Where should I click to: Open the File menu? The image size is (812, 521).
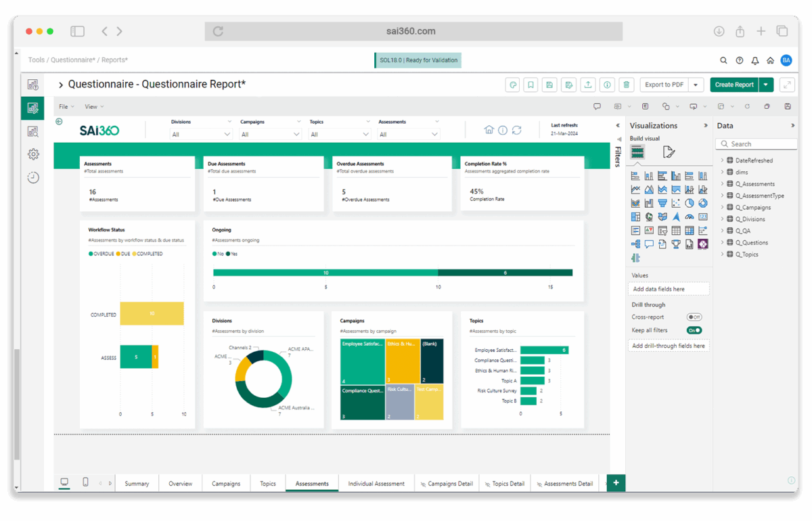66,107
